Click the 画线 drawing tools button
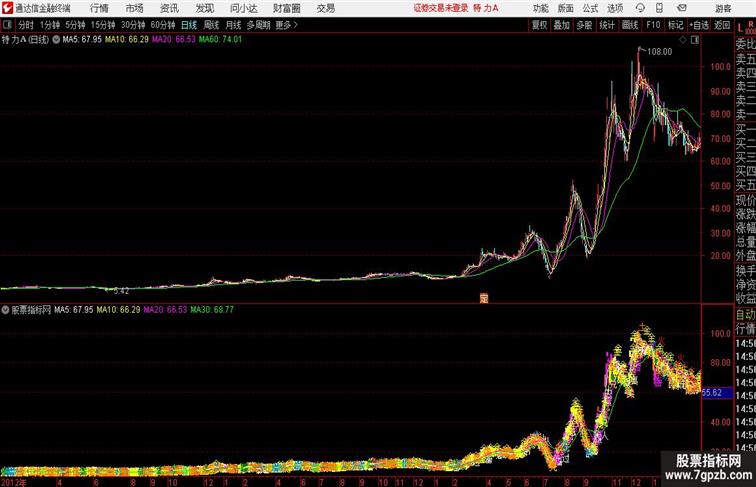The width and height of the screenshot is (756, 487). (x=630, y=25)
